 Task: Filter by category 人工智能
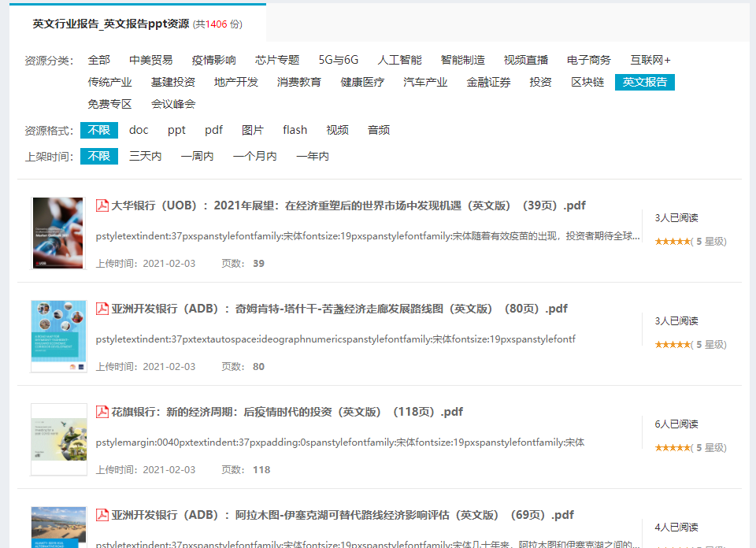coord(400,61)
